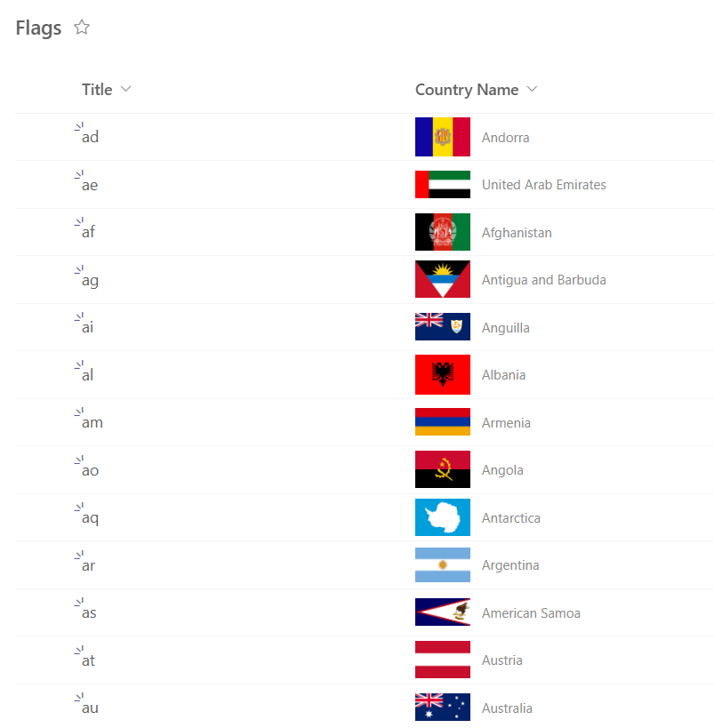Toggle the favorite star next to Flags
Screen dimensions: 714x728
(81, 28)
